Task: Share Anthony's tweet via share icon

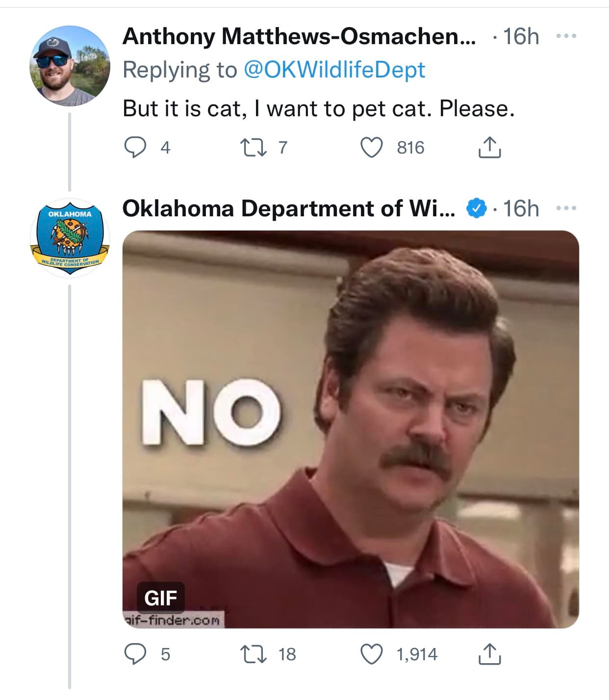Action: click(489, 147)
